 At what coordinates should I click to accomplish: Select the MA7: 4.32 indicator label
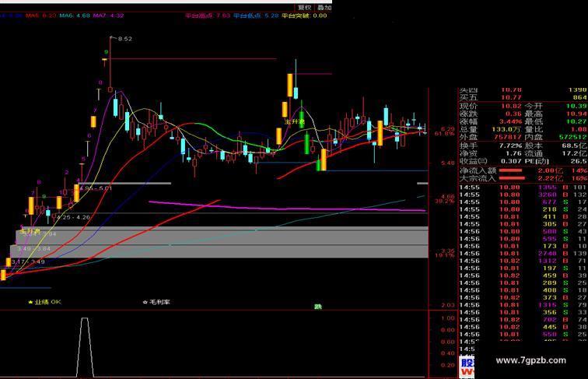(108, 16)
